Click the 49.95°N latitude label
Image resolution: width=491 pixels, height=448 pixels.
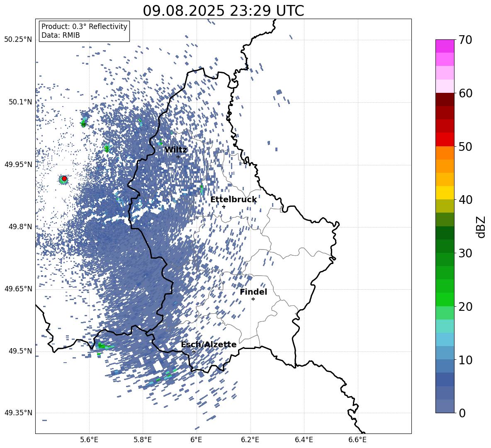18,164
